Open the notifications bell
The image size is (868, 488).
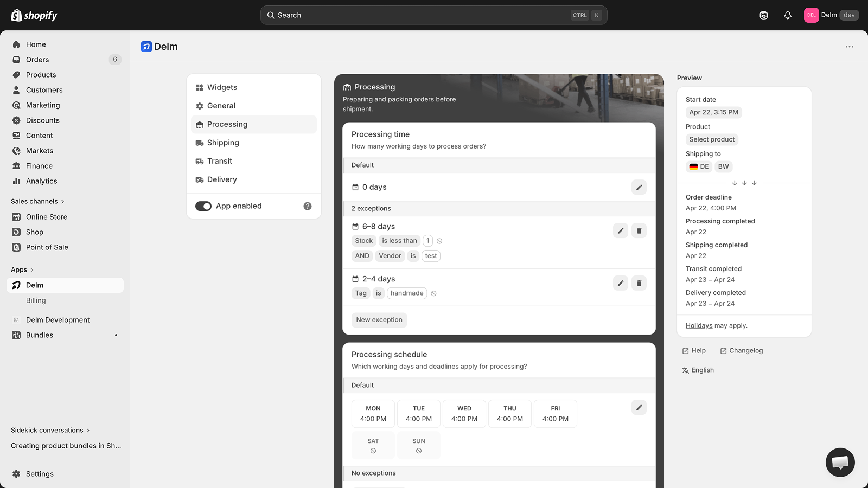tap(787, 15)
